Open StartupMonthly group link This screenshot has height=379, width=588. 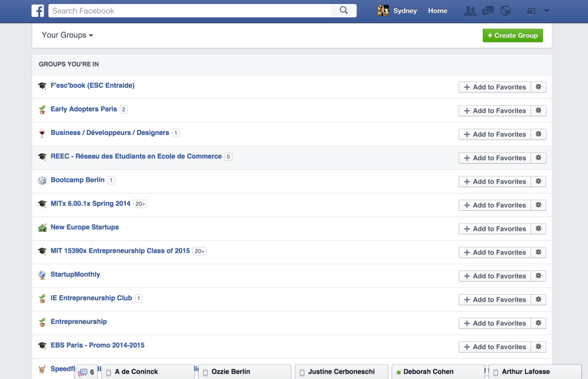pyautogui.click(x=75, y=274)
